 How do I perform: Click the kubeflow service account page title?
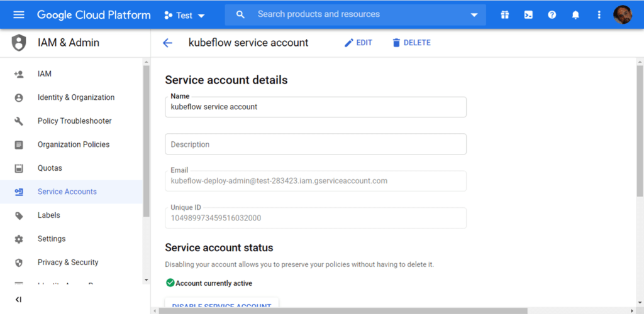248,43
